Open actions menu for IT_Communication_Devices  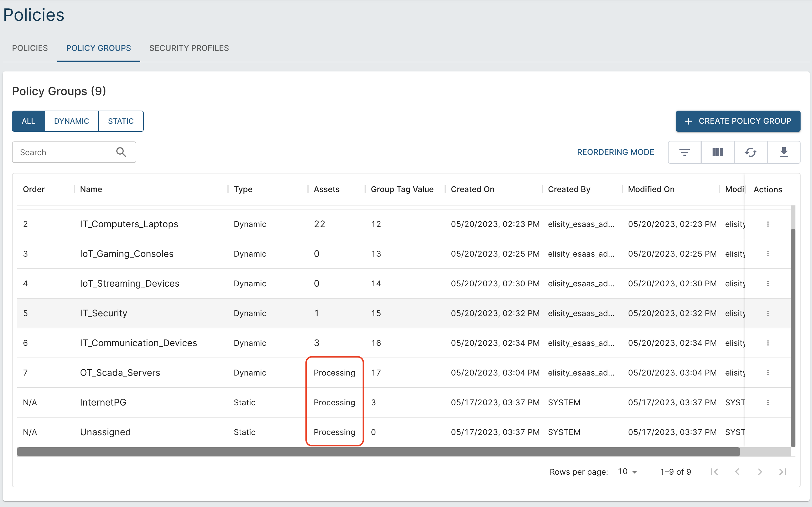coord(768,343)
